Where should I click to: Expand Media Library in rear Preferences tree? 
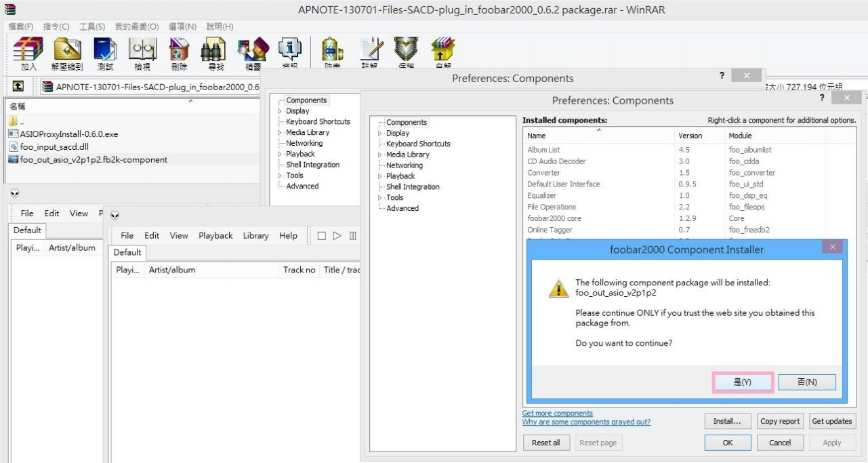click(x=280, y=132)
